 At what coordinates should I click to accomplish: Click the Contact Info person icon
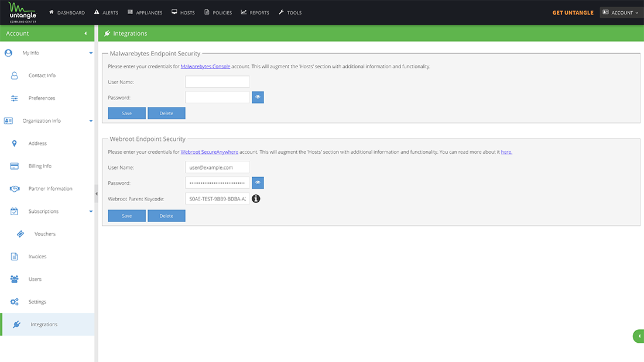coord(15,75)
